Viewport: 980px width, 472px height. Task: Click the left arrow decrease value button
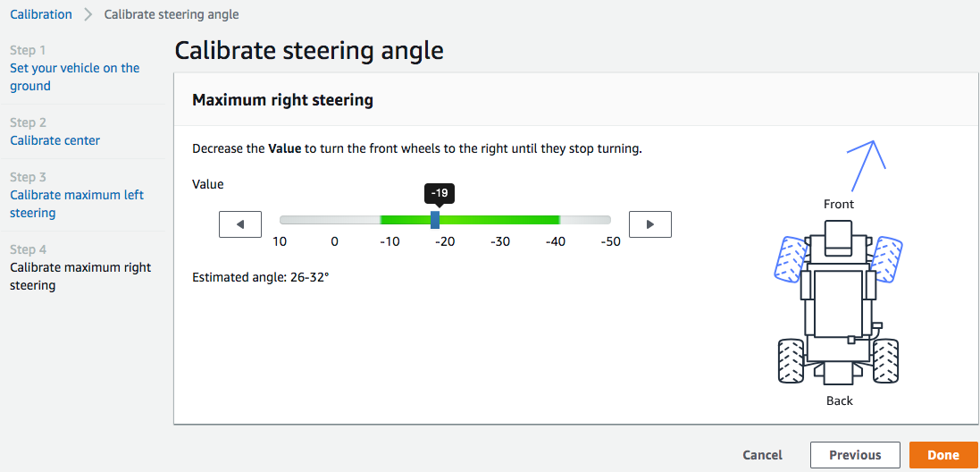(239, 224)
